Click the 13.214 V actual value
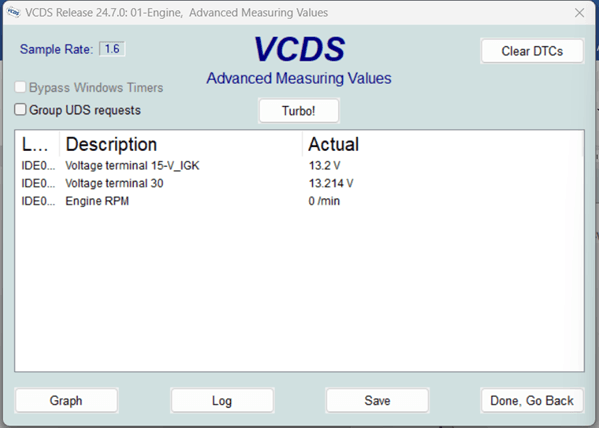 coord(331,183)
